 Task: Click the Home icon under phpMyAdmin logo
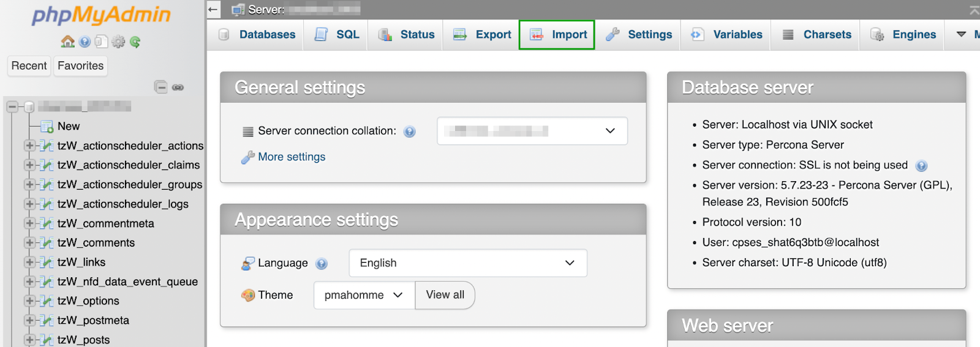pyautogui.click(x=67, y=42)
